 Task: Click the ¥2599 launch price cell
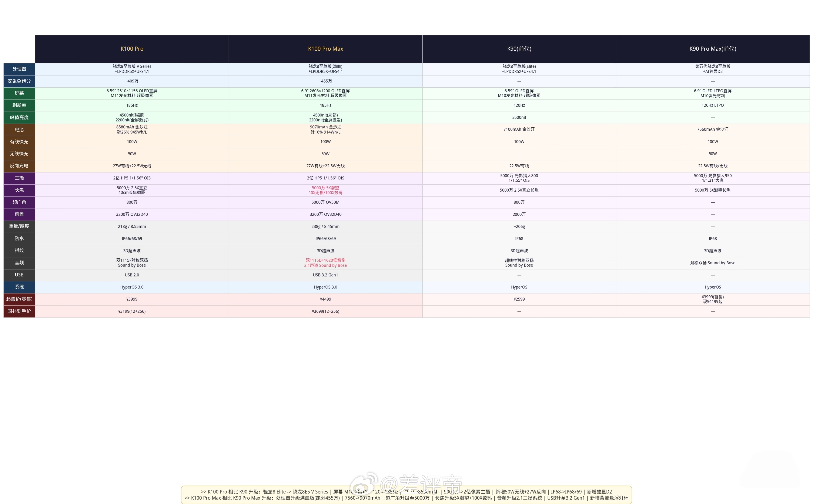[x=519, y=299]
